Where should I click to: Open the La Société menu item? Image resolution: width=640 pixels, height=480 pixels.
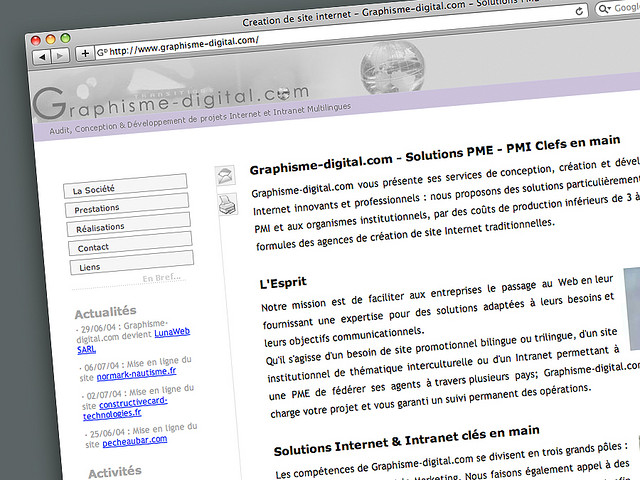[x=125, y=186]
